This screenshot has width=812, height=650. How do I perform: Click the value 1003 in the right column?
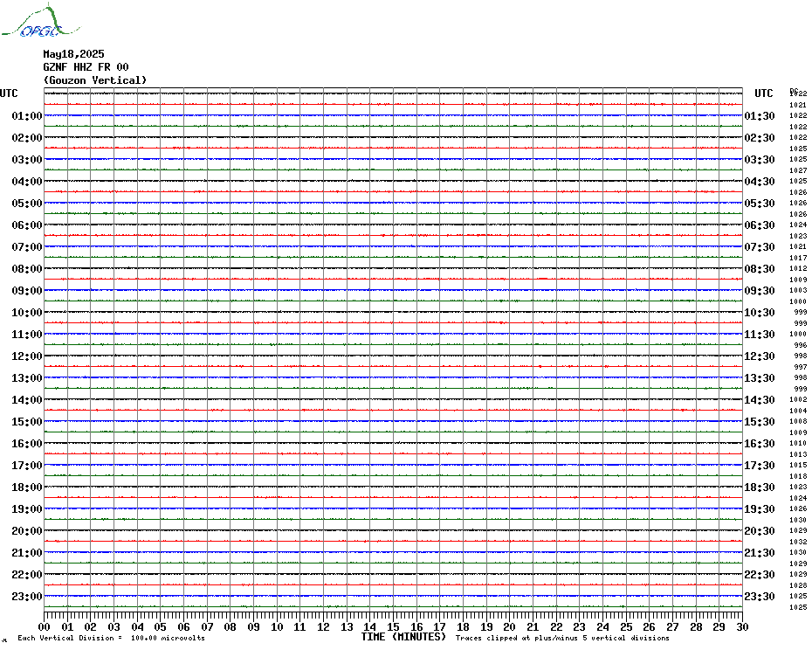coord(798,290)
